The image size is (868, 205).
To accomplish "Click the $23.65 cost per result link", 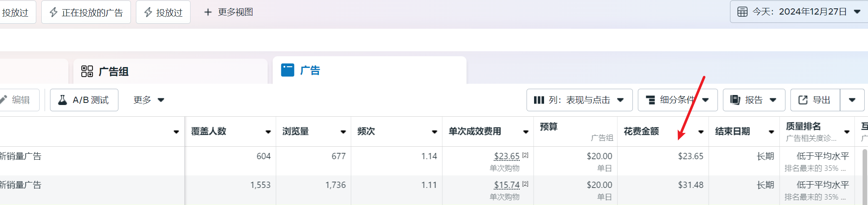I will [507, 156].
